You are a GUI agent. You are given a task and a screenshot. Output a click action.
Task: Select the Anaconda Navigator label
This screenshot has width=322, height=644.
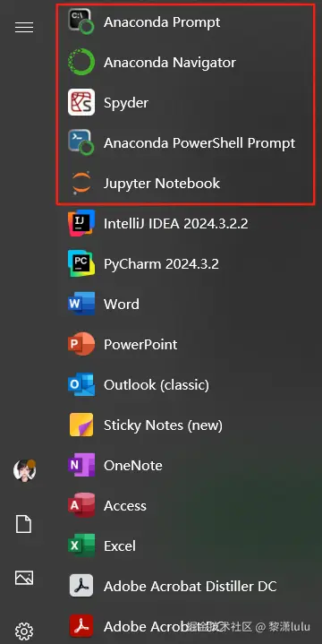170,63
